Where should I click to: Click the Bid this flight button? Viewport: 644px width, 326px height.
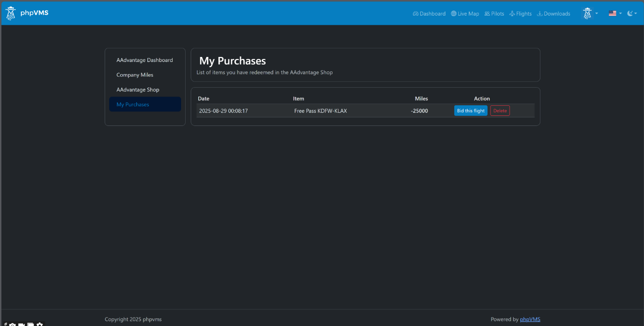(470, 111)
